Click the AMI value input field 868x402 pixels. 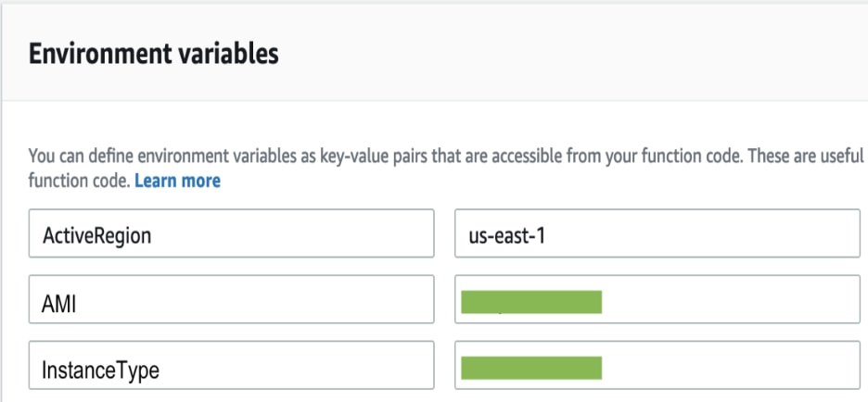[x=657, y=299]
